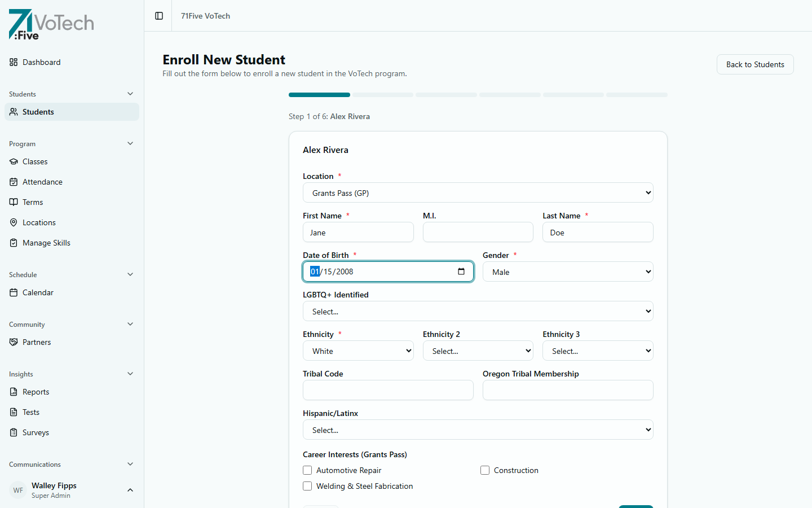Open Attendance via its calendar-check icon
812x508 pixels.
click(x=14, y=182)
